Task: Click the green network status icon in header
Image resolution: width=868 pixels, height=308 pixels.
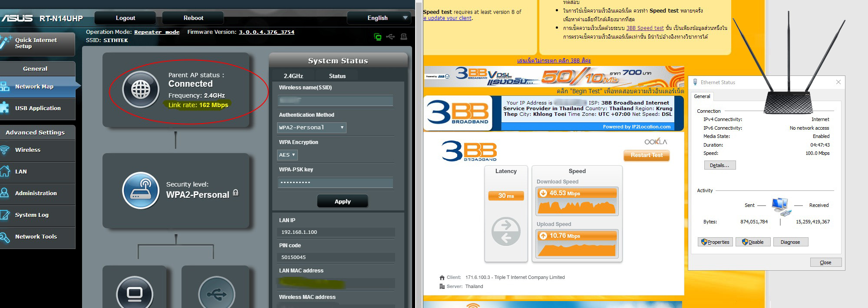Action: pos(378,37)
